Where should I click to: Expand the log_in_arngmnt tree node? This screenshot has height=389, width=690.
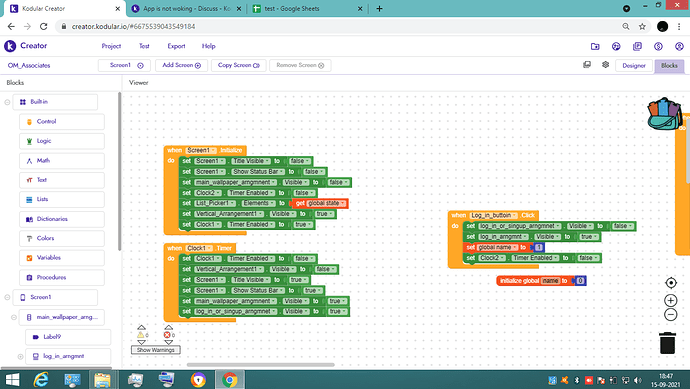tap(20, 357)
